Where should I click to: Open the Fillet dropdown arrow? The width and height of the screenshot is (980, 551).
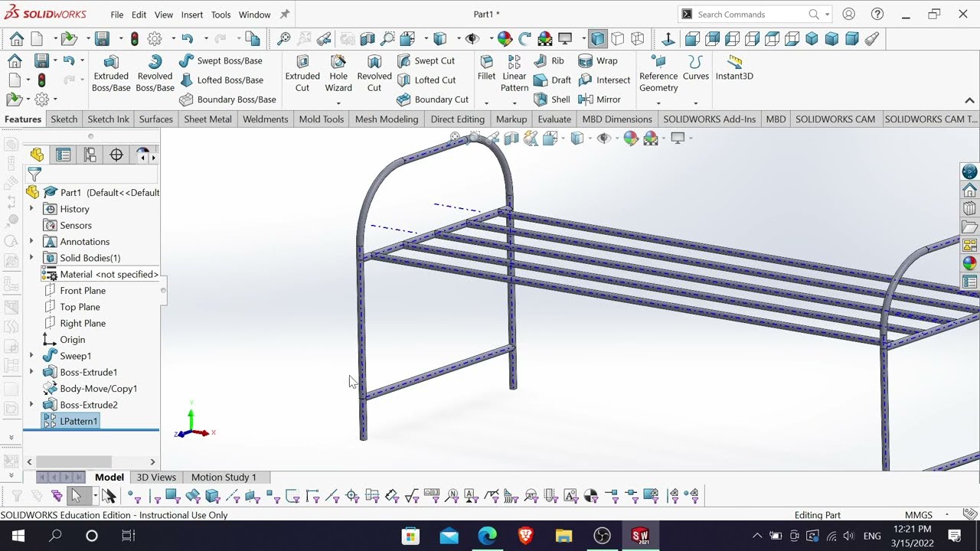[x=486, y=103]
